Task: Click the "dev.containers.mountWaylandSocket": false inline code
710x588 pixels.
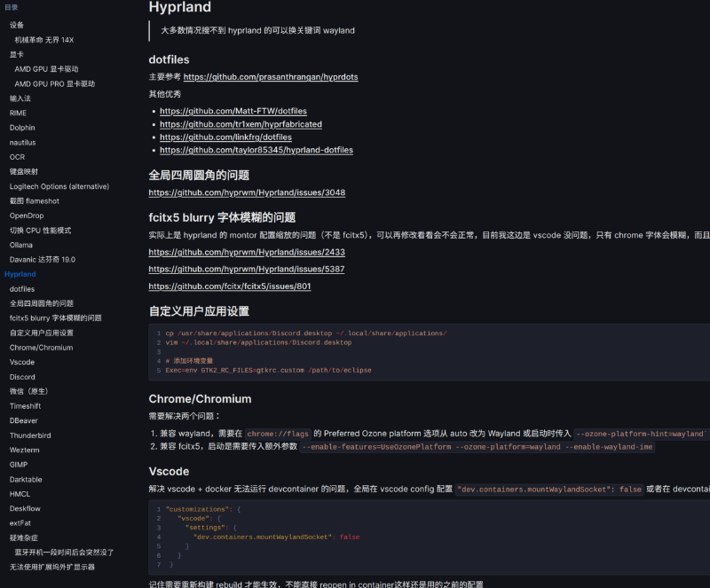Action: 549,490
